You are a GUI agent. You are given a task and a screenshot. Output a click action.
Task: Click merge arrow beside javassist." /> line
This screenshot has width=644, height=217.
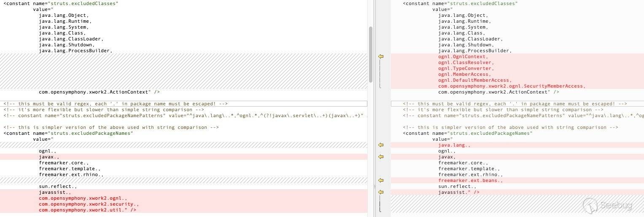[380, 192]
